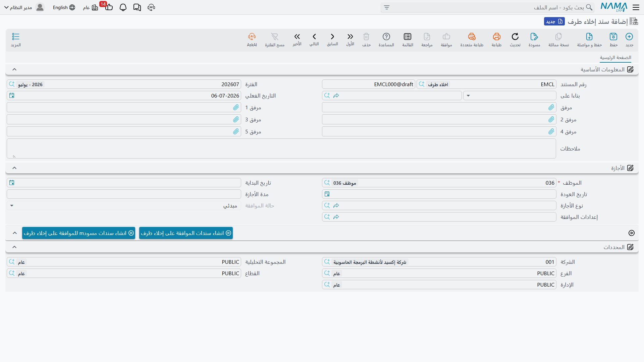Click the حفظ (Save) toolbar icon

(613, 40)
